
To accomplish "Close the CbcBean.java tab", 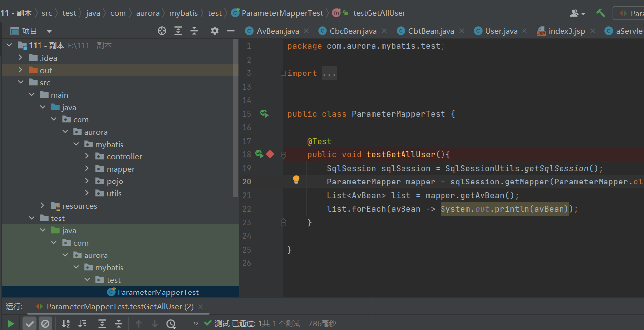I will (384, 31).
